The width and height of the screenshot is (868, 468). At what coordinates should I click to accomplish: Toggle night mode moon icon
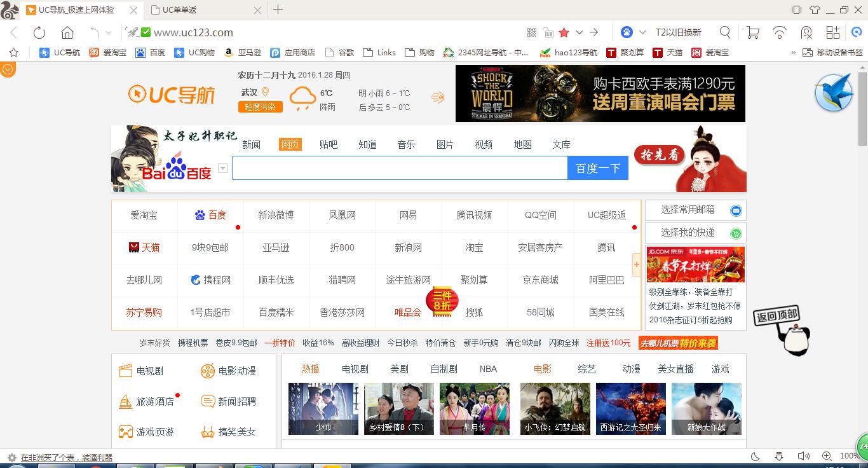(756, 456)
